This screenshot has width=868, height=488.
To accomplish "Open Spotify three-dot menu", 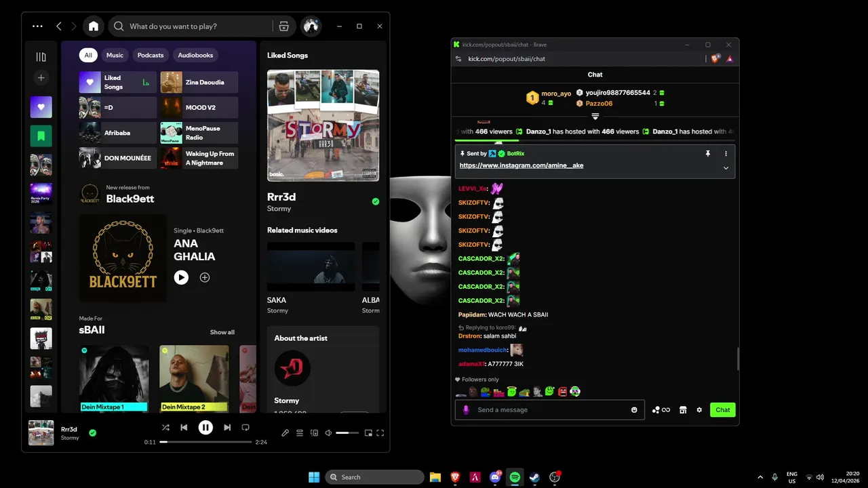I will tap(37, 26).
